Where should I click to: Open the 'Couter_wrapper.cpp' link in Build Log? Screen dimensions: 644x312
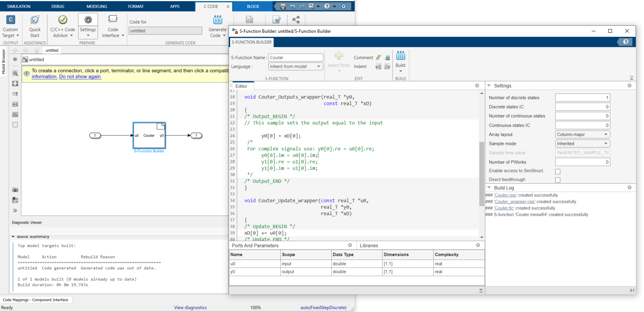(x=514, y=202)
